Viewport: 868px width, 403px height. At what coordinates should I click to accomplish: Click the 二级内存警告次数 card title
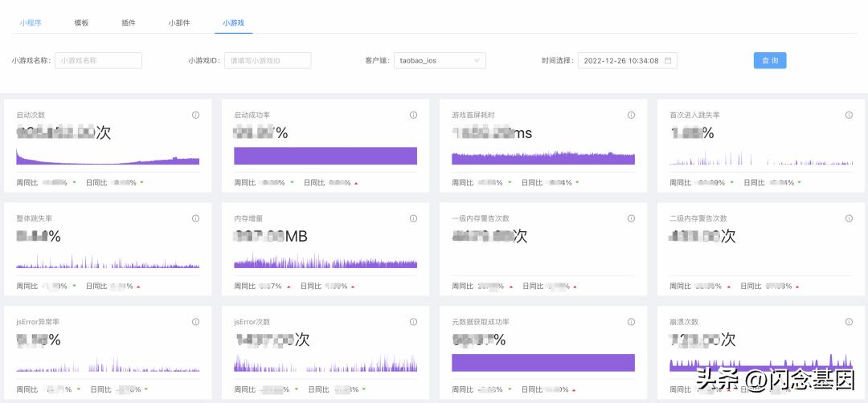coord(698,218)
